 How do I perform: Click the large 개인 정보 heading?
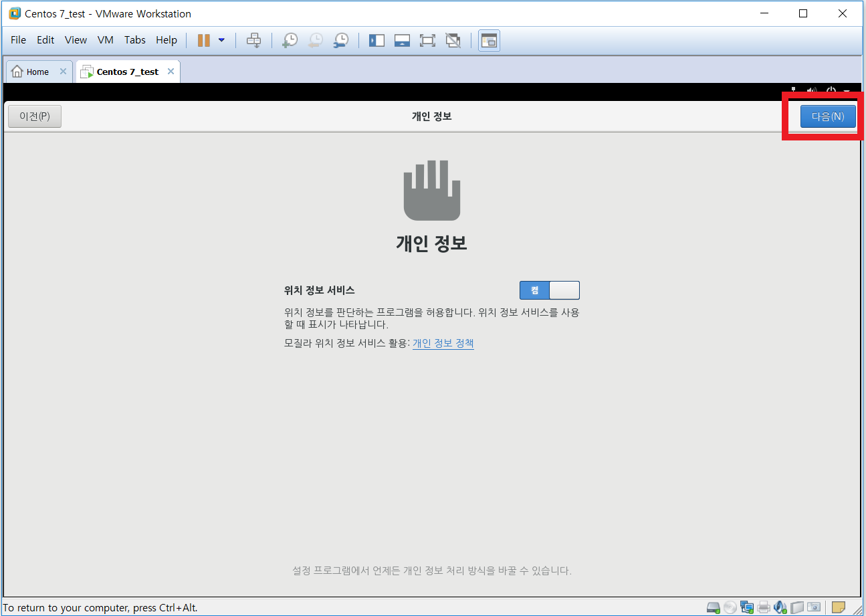pyautogui.click(x=431, y=243)
